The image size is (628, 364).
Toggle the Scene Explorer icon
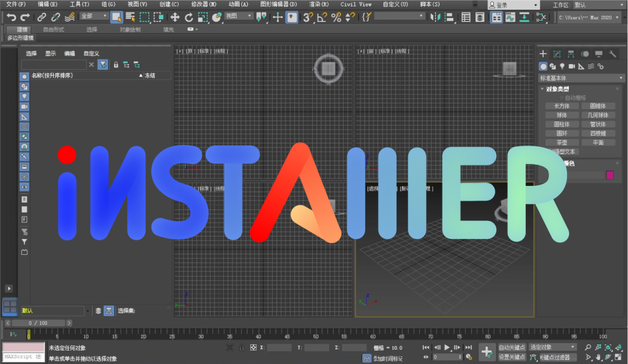[x=466, y=17]
